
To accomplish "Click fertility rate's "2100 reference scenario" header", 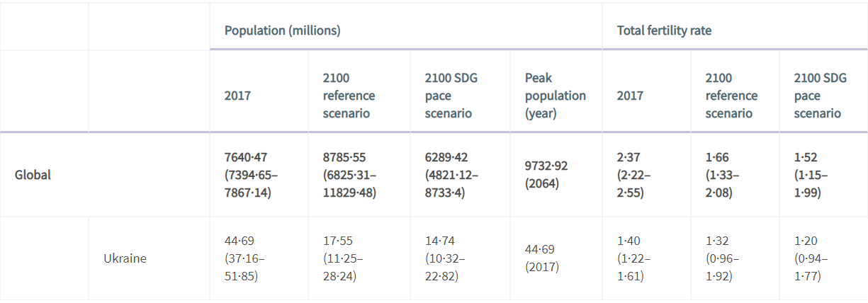I will point(731,96).
